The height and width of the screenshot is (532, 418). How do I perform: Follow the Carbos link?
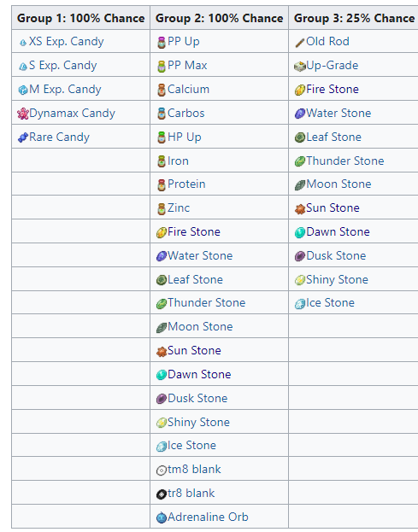pos(186,113)
